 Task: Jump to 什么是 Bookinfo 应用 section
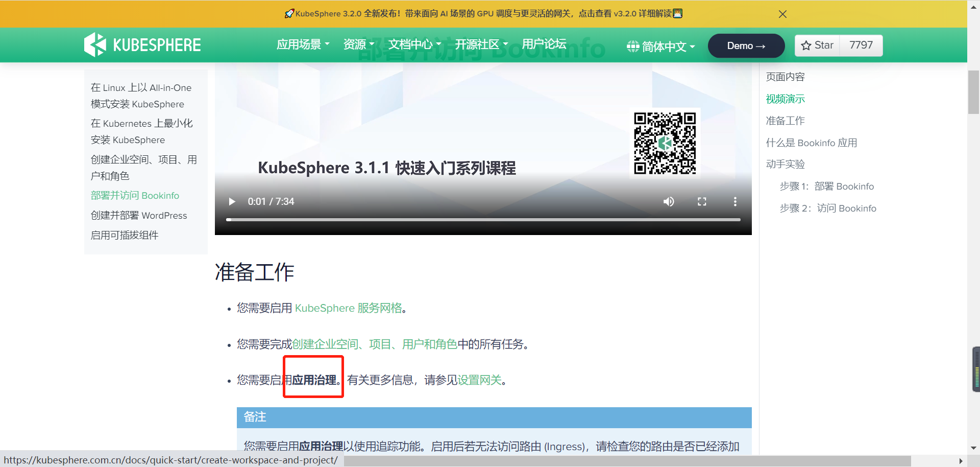click(x=812, y=143)
